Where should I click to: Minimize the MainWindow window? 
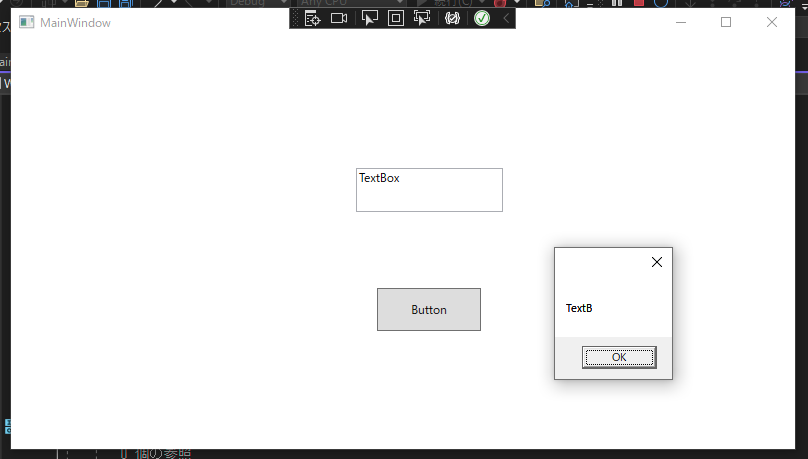tap(681, 22)
